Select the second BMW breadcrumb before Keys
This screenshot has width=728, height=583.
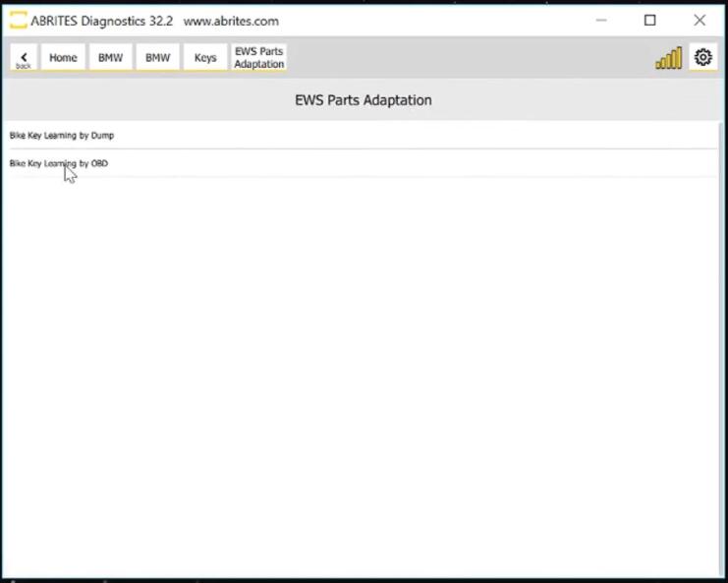[x=158, y=58]
